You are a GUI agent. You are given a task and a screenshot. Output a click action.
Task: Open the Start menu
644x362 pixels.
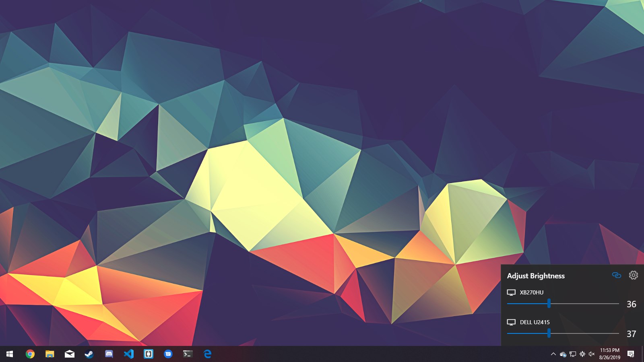tap(10, 354)
